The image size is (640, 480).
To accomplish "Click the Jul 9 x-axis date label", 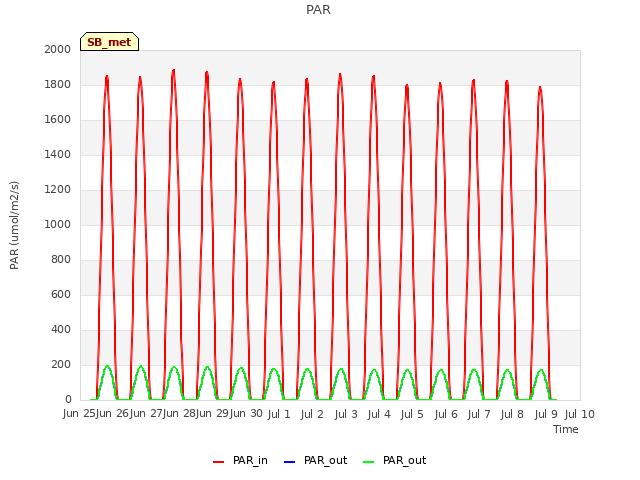I will coord(546,414).
